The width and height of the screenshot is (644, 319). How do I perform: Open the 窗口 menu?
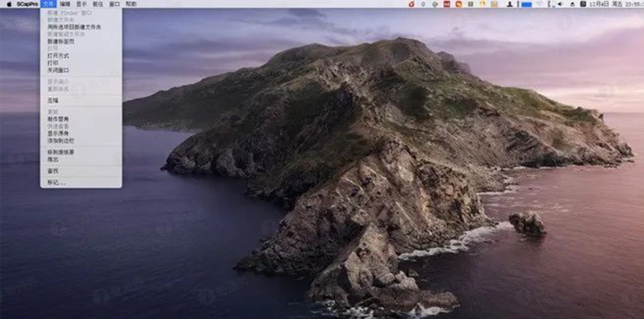(114, 4)
